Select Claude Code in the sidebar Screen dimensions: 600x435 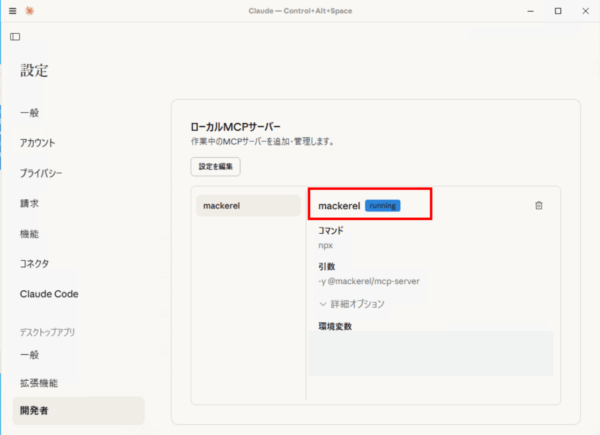pos(49,294)
